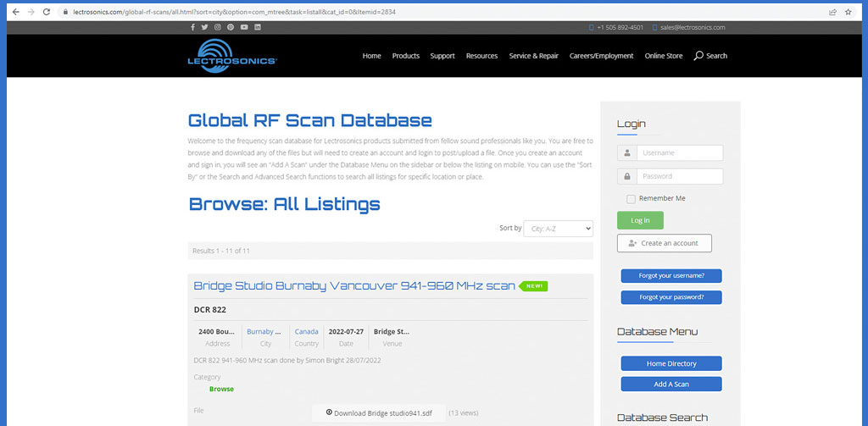Click the green Log in button

coord(640,220)
